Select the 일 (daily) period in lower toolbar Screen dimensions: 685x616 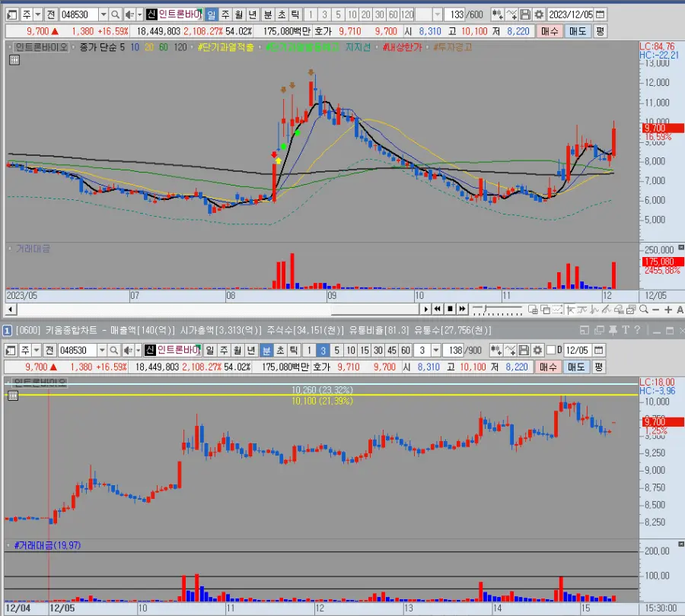[x=210, y=350]
